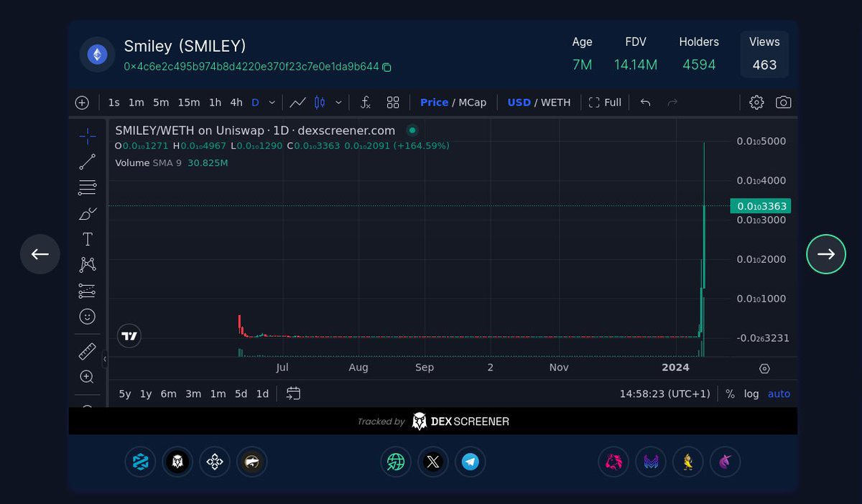This screenshot has width=862, height=504.
Task: Open the Telegram social link
Action: click(471, 462)
